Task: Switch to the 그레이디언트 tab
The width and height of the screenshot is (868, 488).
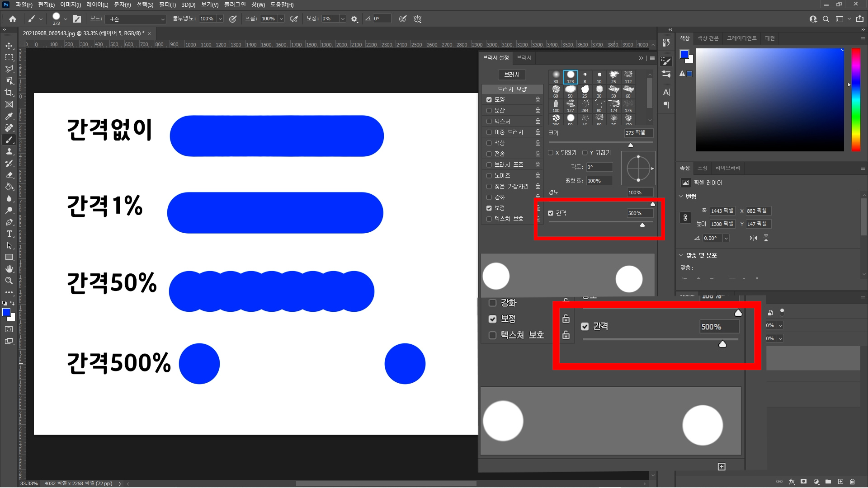Action: [x=741, y=38]
